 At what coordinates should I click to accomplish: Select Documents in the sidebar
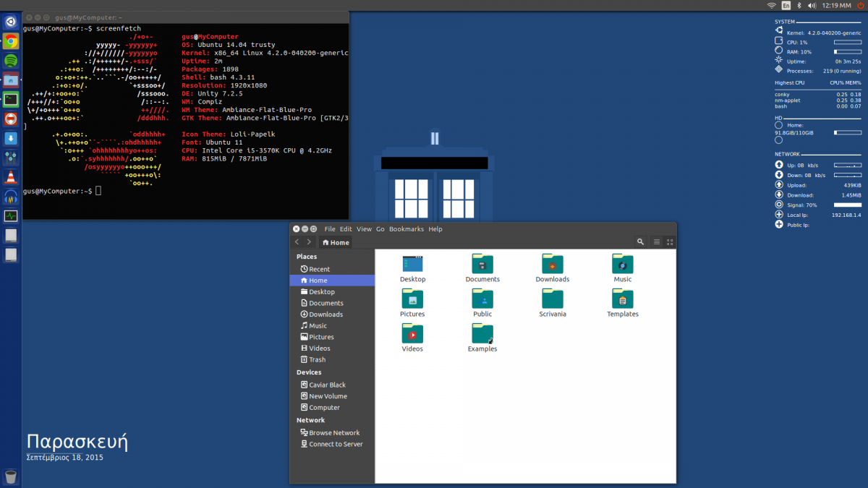[x=332, y=303]
